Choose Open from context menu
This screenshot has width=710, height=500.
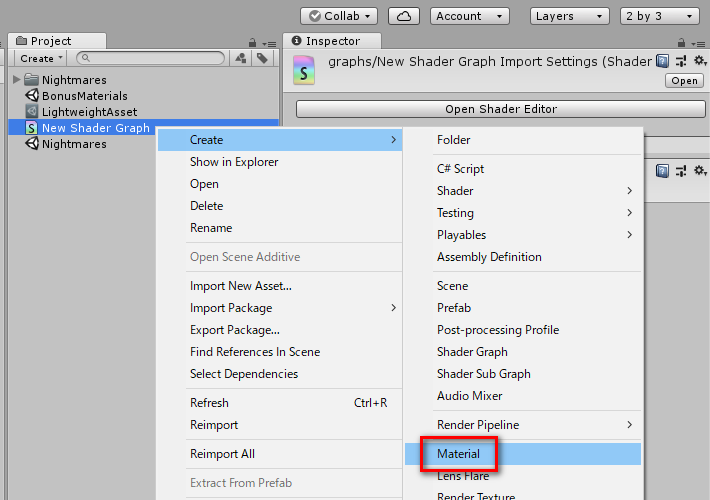(x=280, y=184)
